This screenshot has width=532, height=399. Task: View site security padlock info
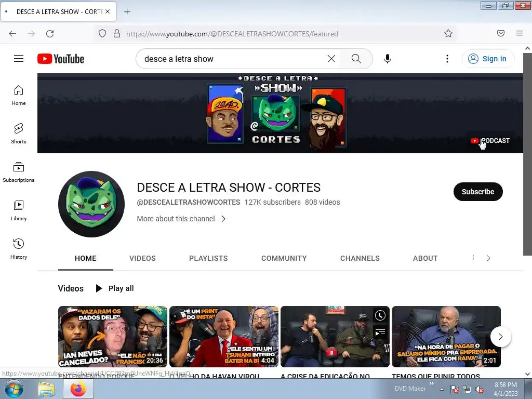tap(117, 34)
